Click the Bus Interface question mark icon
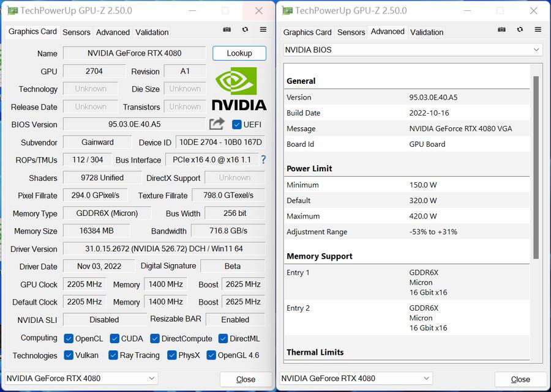Screen dimensions: 551x392 [x=263, y=160]
